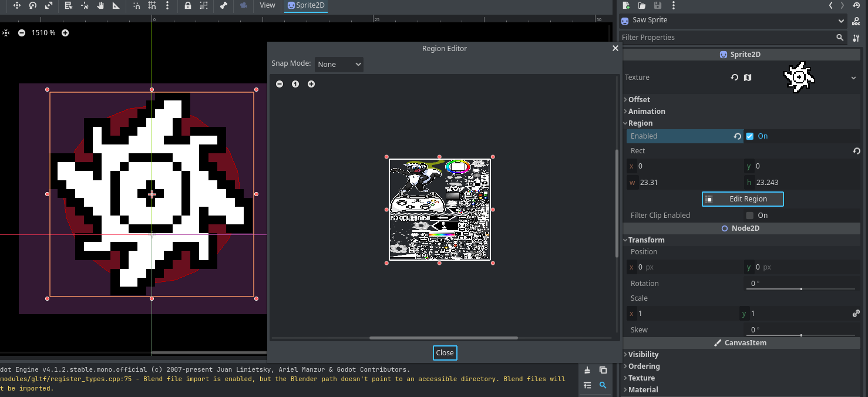Select the Scale mode tool

tap(49, 5)
